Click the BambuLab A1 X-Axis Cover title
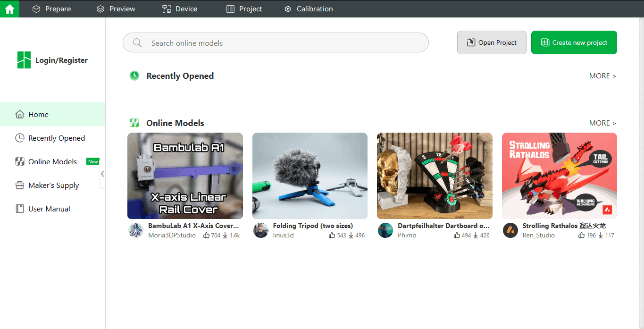Image resolution: width=644 pixels, height=329 pixels. pyautogui.click(x=193, y=226)
